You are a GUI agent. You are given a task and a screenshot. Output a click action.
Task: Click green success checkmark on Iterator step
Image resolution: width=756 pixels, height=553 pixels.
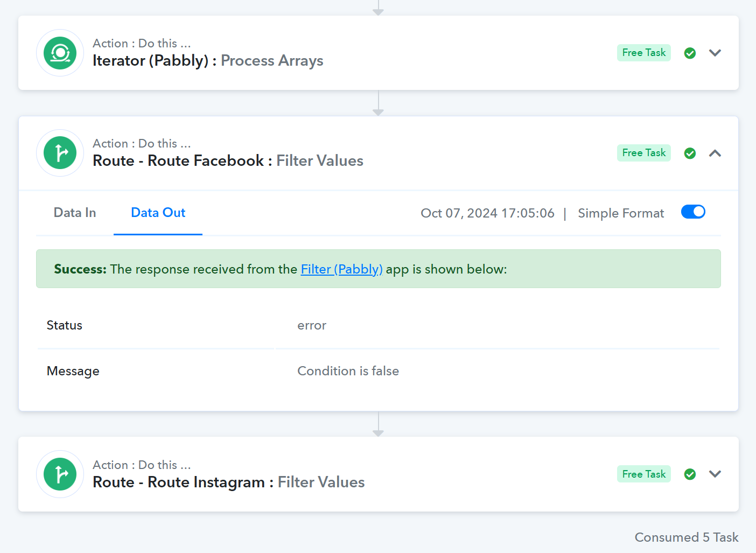click(x=690, y=53)
